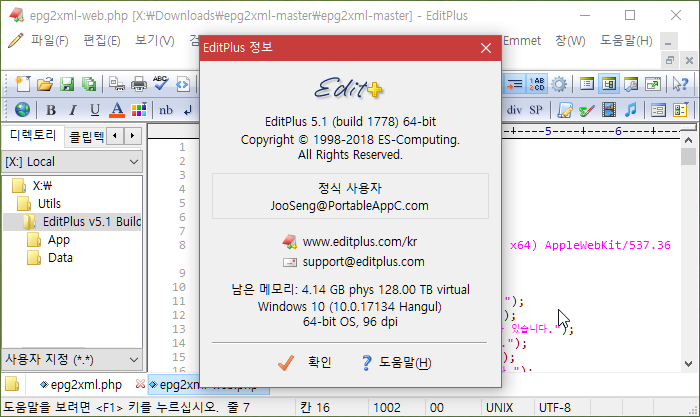Click the style brush toolbar icon

tap(587, 110)
